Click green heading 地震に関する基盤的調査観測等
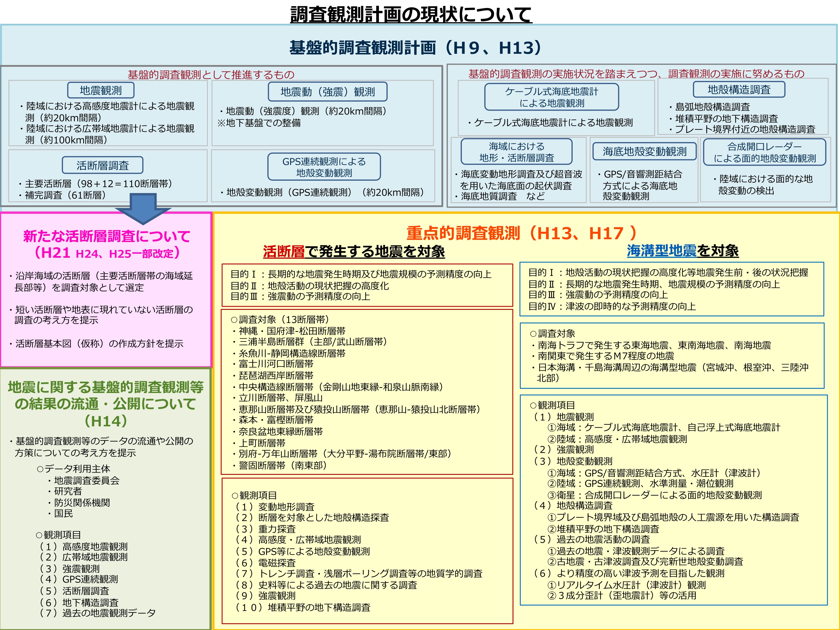 pos(106,387)
